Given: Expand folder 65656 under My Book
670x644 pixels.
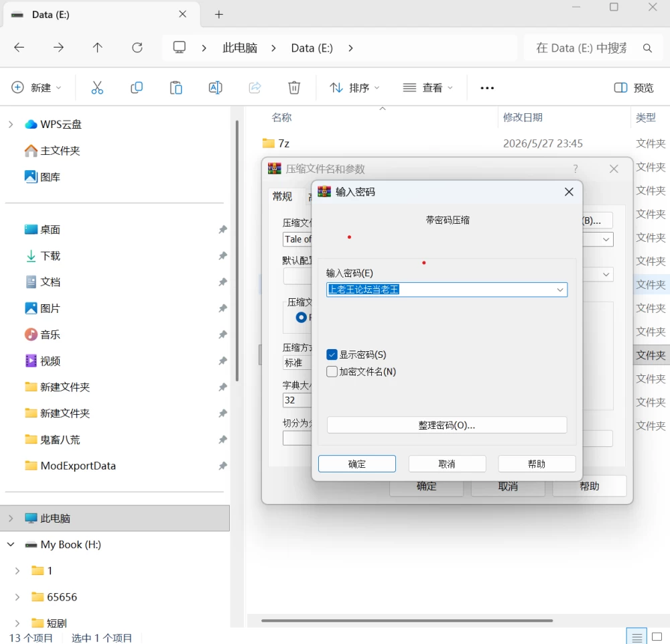Looking at the screenshot, I should click(17, 597).
